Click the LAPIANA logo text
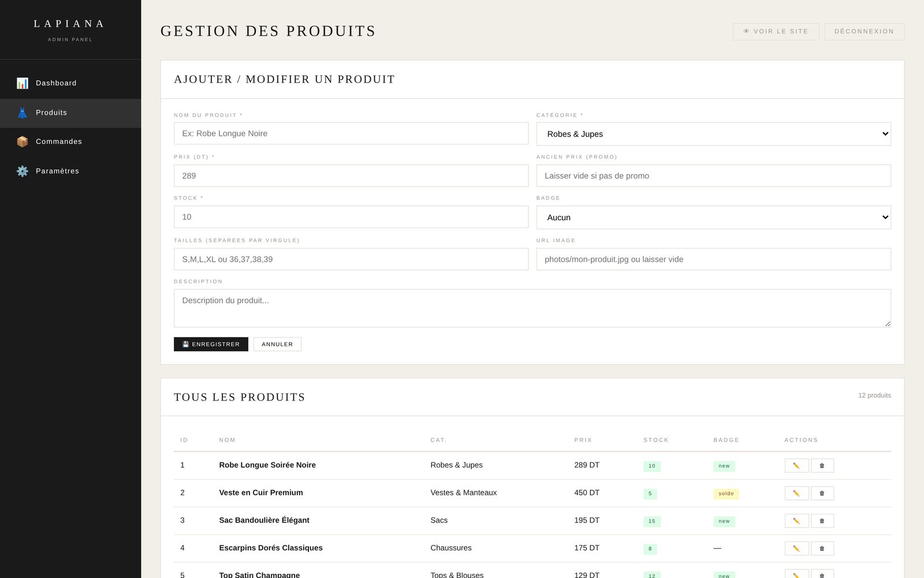This screenshot has height=578, width=924. 70,24
